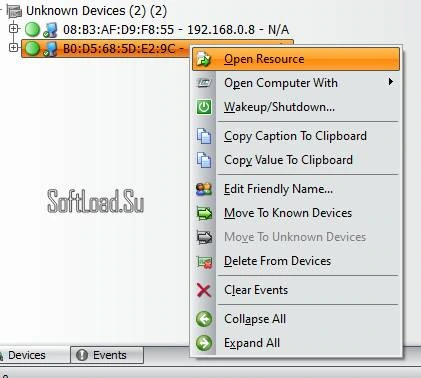Viewport: 421px width, 378px height.
Task: Choose Edit Friendly Name... entry
Action: (296, 189)
